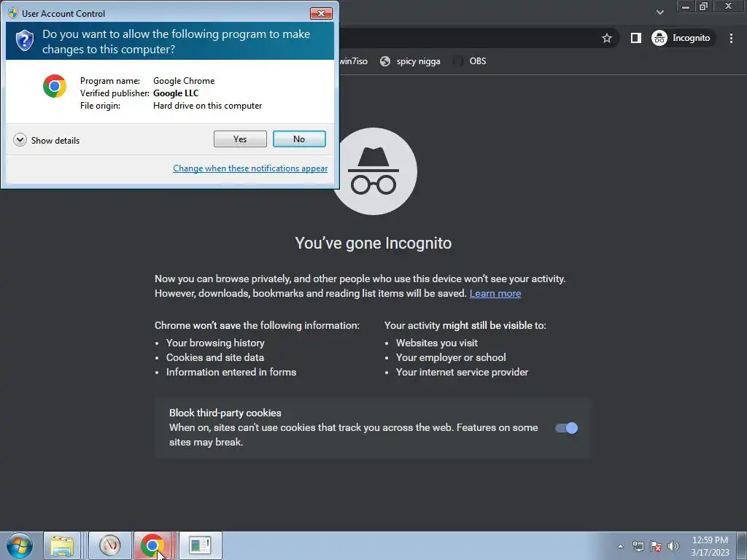747x560 pixels.
Task: Restore down the Chrome window
Action: tap(703, 6)
